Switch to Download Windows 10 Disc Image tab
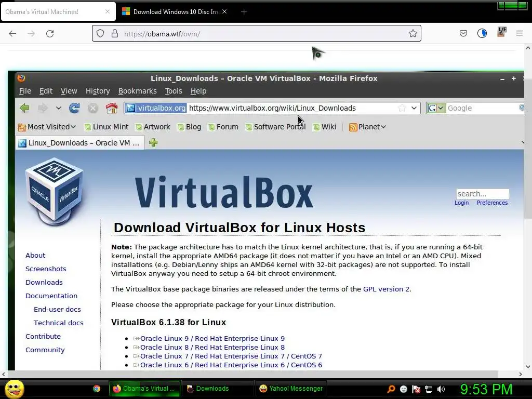This screenshot has height=399, width=532. 176,11
